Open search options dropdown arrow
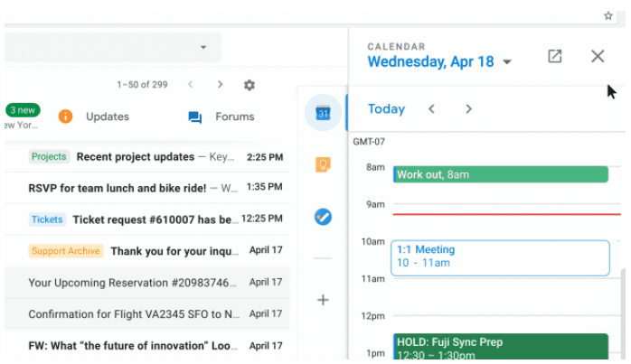This screenshot has height=364, width=631. pyautogui.click(x=203, y=47)
